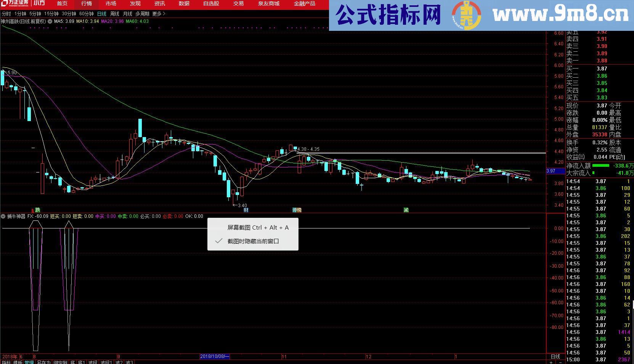Open the 首页 home tab
This screenshot has height=364, width=634.
(x=62, y=3)
